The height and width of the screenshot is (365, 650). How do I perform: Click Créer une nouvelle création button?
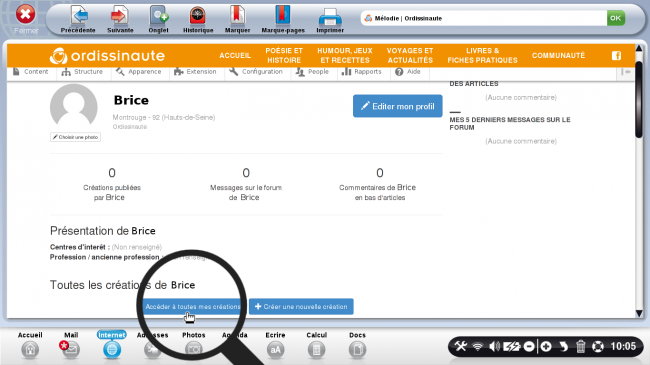tap(301, 307)
